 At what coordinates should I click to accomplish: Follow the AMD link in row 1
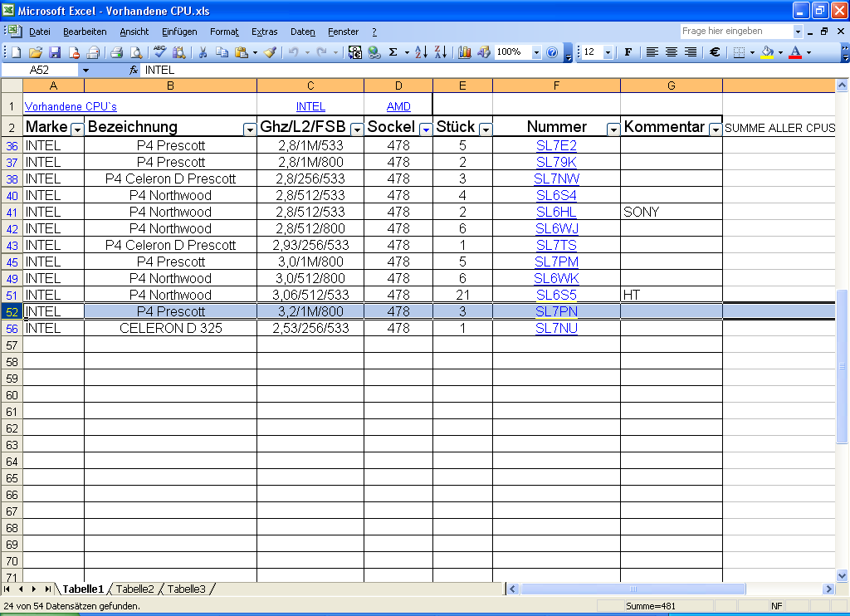pyautogui.click(x=398, y=107)
